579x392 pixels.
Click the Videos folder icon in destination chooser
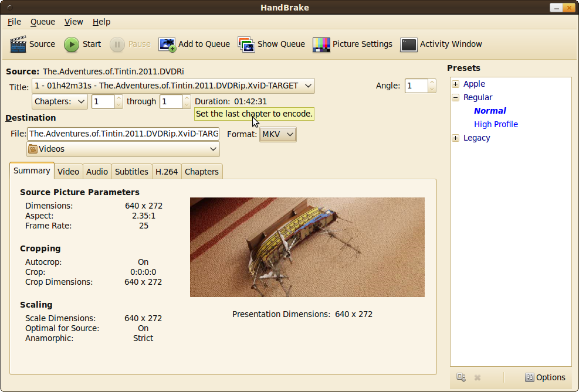33,149
